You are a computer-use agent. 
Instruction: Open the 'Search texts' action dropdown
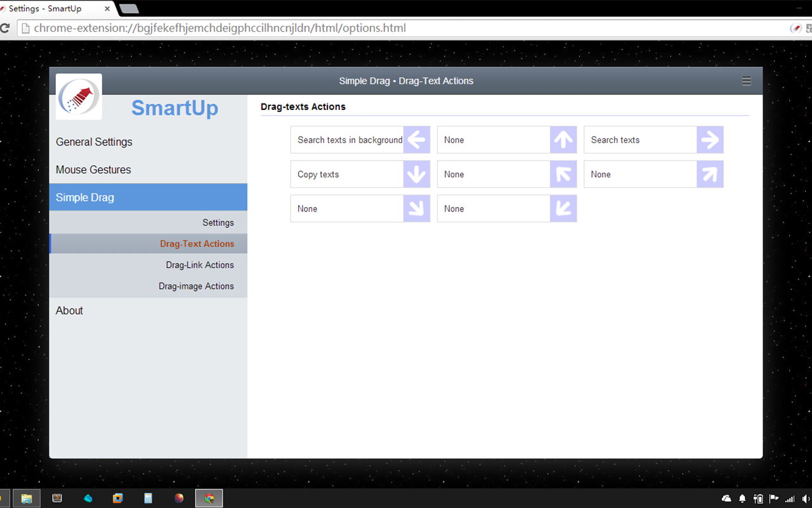[x=640, y=140]
